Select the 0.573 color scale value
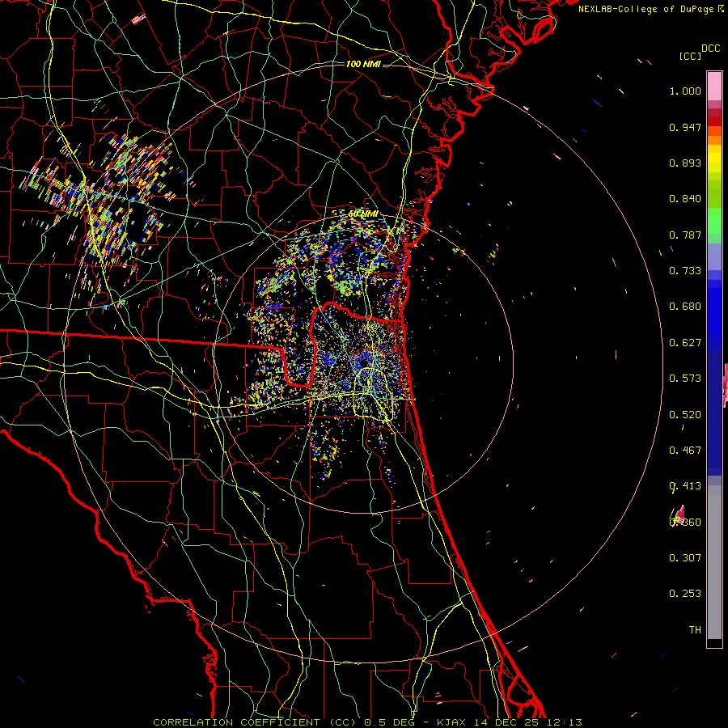The width and height of the screenshot is (728, 728). [685, 379]
